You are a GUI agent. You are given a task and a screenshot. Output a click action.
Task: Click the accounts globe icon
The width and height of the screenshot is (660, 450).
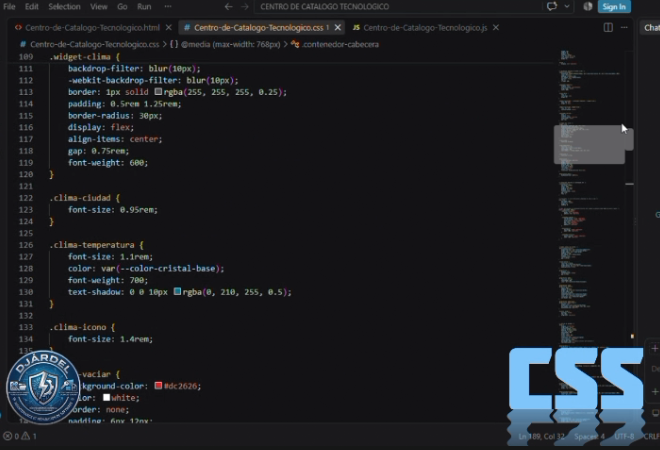click(x=588, y=7)
